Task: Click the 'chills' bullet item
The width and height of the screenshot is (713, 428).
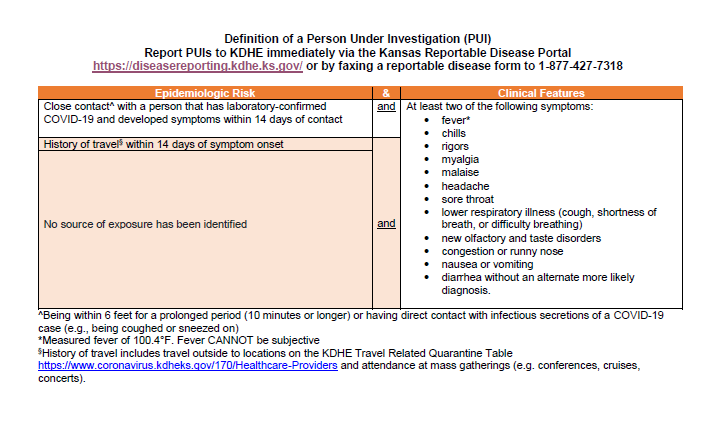Action: point(453,133)
